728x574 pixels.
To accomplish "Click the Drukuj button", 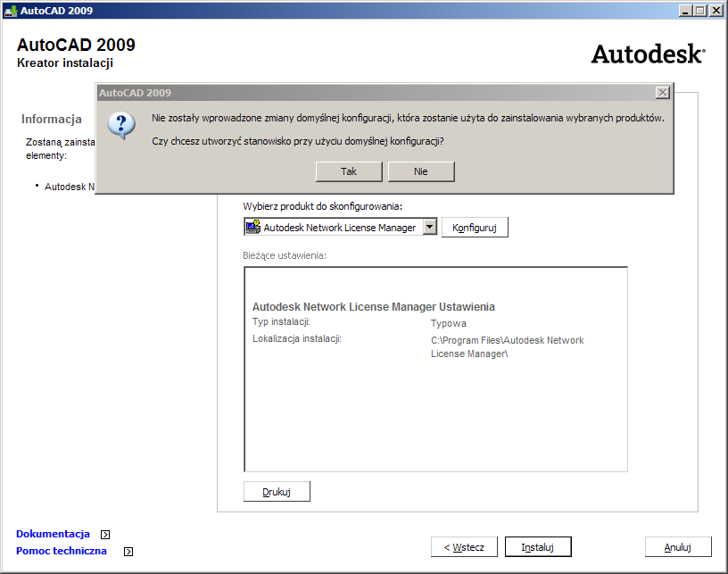I will pos(277,492).
